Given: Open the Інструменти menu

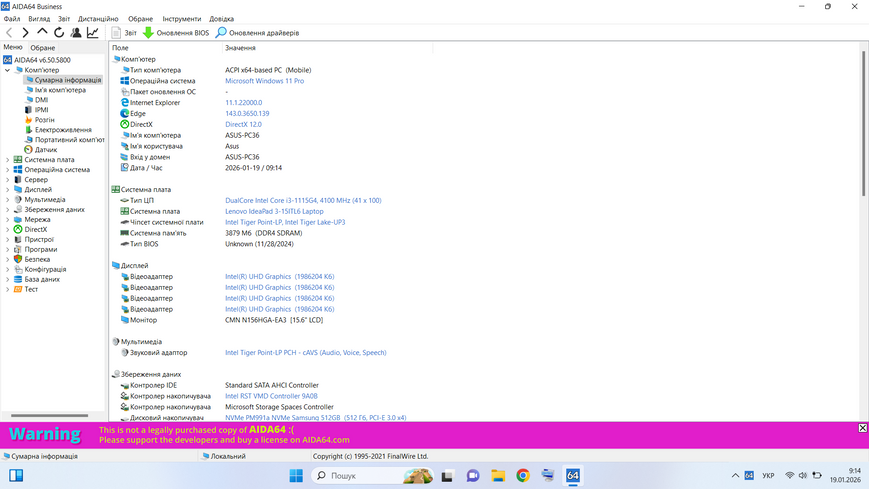Looking at the screenshot, I should (182, 19).
